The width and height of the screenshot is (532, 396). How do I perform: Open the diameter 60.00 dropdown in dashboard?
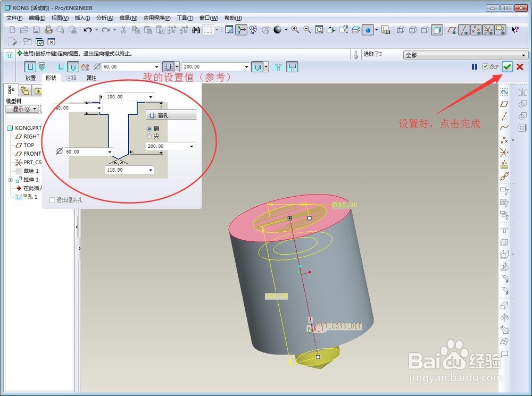pos(156,67)
